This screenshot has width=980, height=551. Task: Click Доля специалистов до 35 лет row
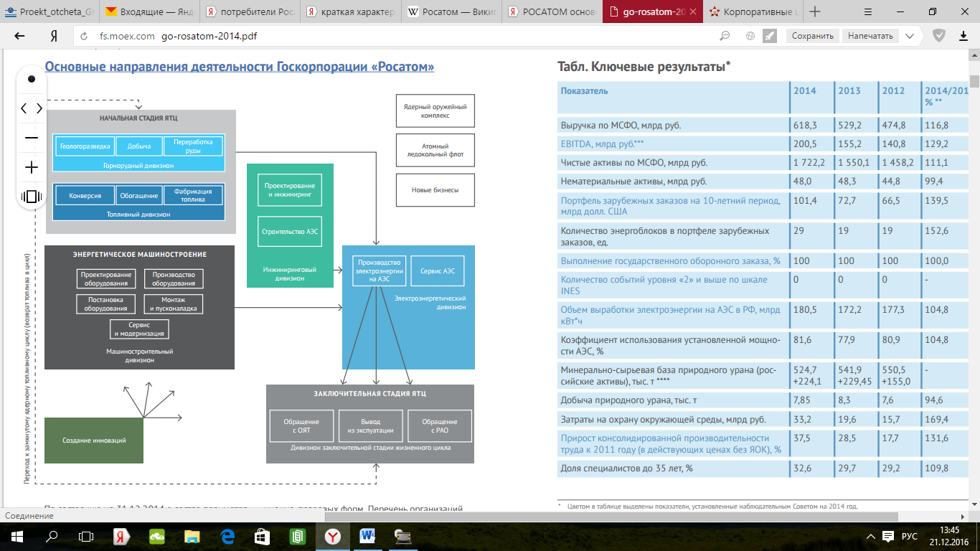[x=764, y=468]
